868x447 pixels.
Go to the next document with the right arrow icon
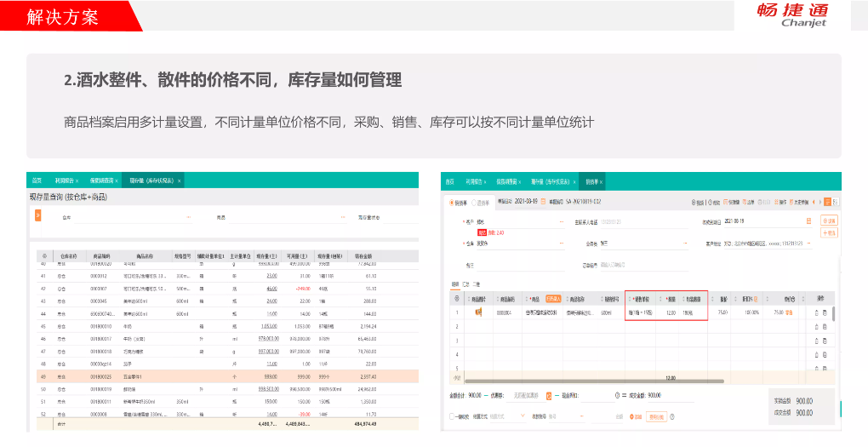point(819,202)
